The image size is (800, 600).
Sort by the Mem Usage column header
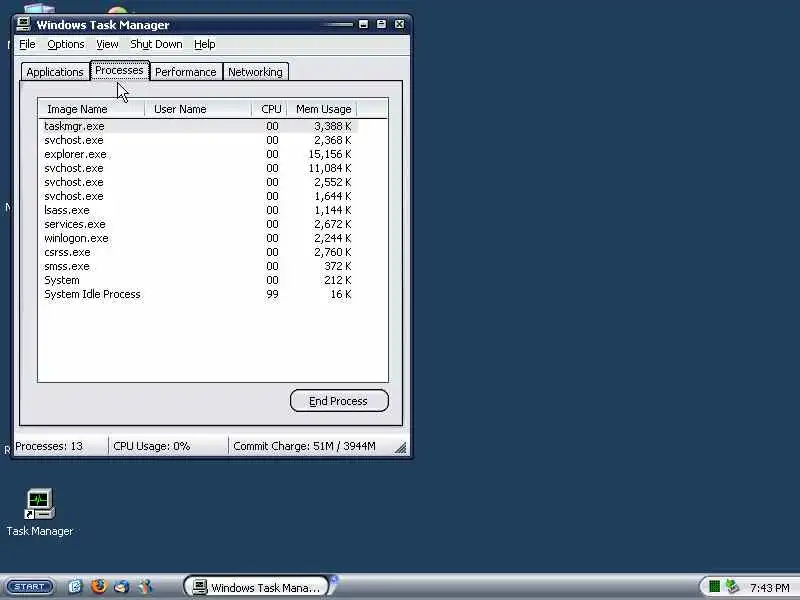pos(321,109)
